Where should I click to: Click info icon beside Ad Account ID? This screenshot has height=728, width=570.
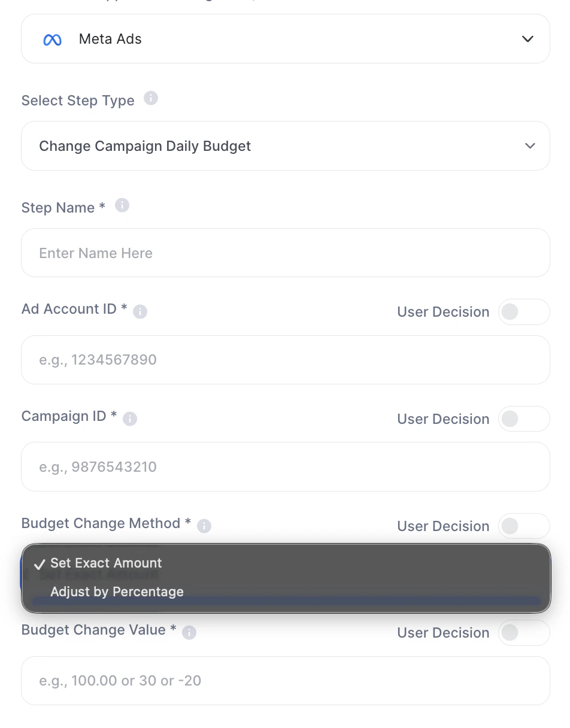click(140, 311)
